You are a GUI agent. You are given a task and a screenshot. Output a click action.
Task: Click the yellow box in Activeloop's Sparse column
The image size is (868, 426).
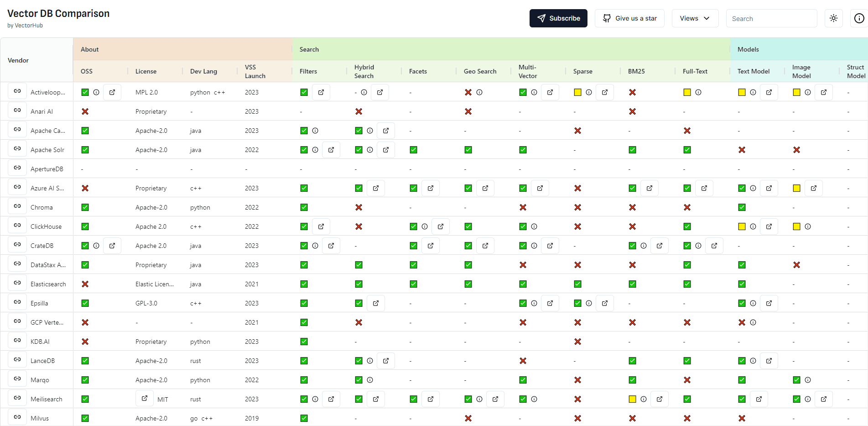click(577, 92)
